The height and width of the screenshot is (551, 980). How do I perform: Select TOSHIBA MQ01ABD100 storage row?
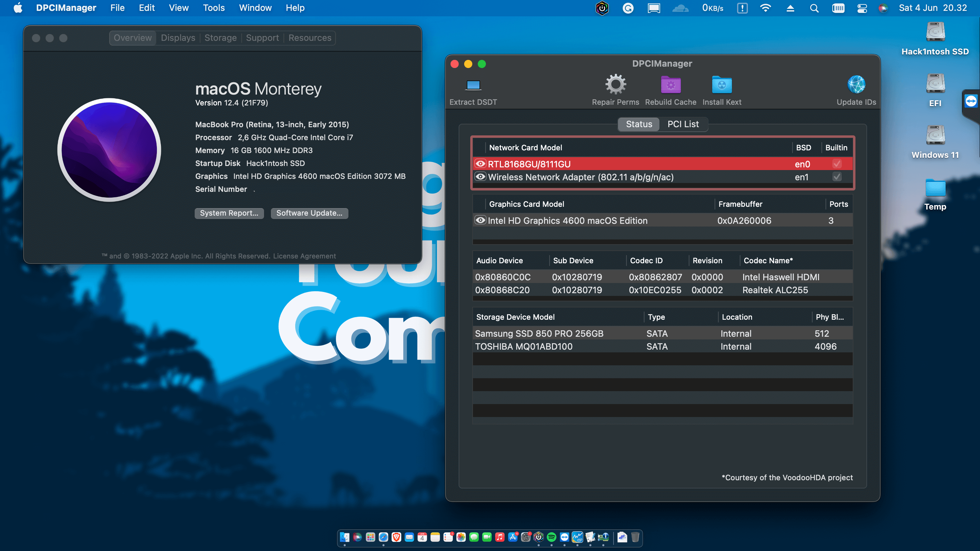point(662,347)
